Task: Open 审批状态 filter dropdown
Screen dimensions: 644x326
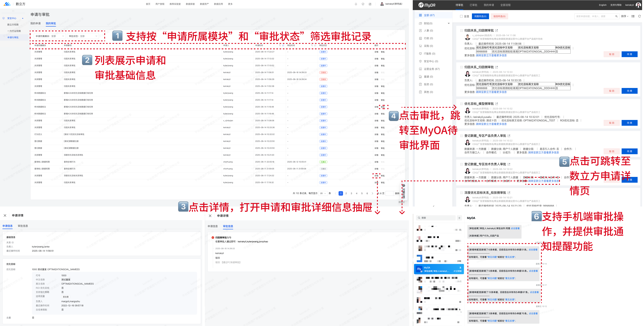Action: click(x=83, y=36)
